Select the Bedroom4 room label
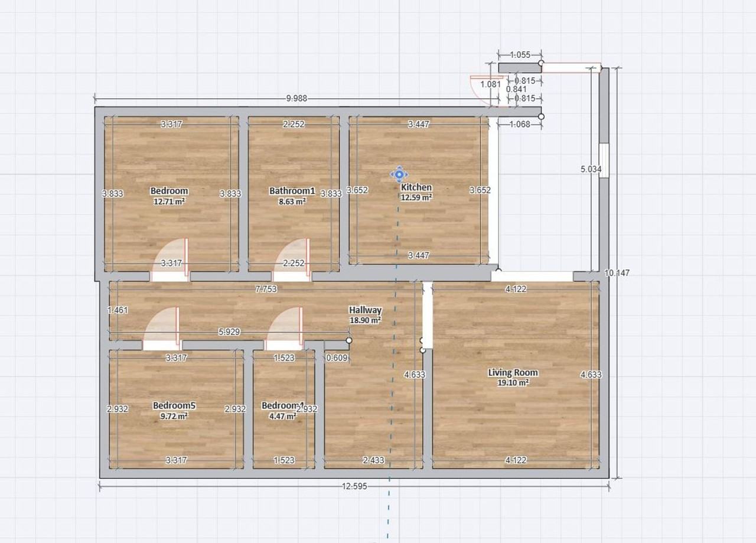 pyautogui.click(x=282, y=405)
